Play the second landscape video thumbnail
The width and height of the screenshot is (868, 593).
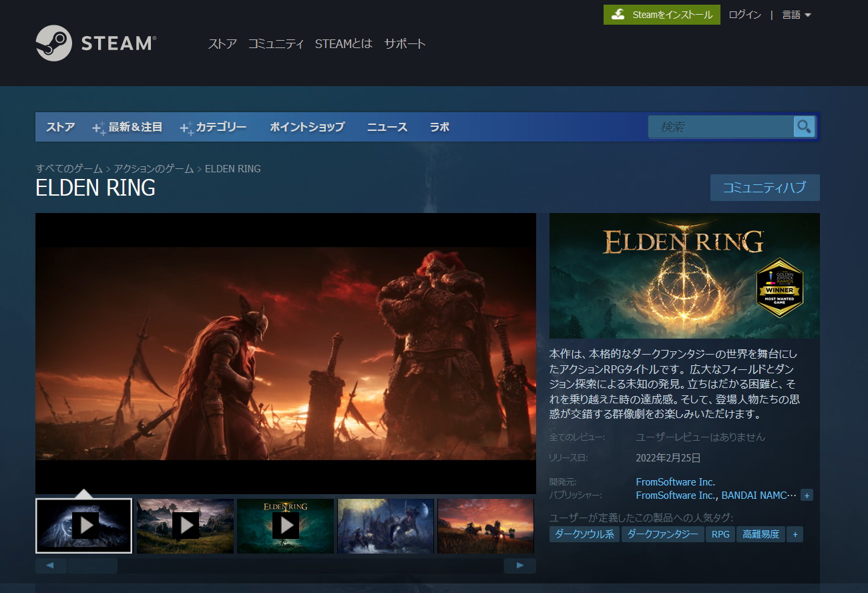(x=185, y=526)
